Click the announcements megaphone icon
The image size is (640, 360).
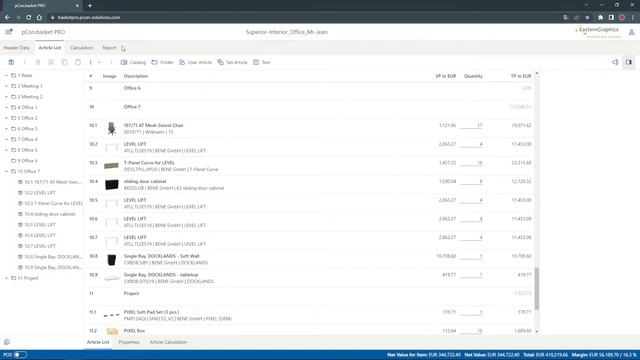pos(615,62)
